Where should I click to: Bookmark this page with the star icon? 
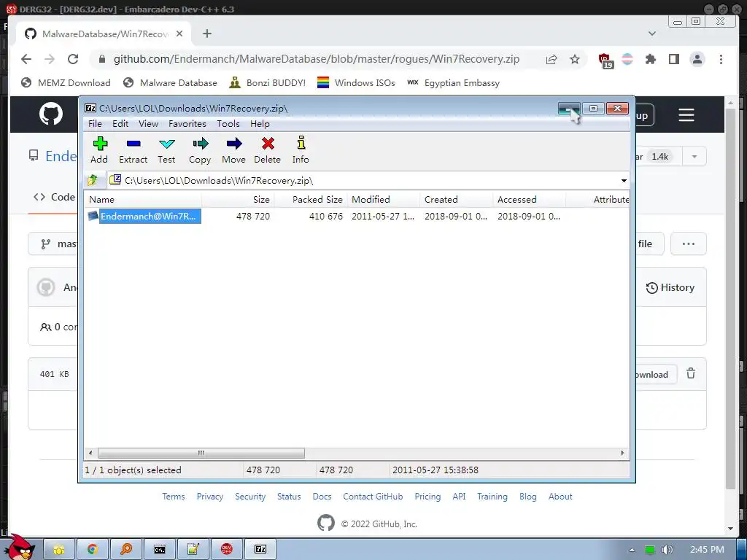coord(575,59)
